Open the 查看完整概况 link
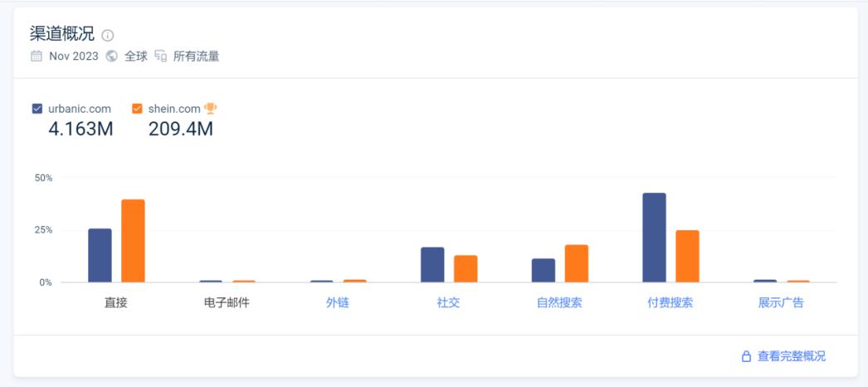This screenshot has width=868, height=387. [x=791, y=356]
